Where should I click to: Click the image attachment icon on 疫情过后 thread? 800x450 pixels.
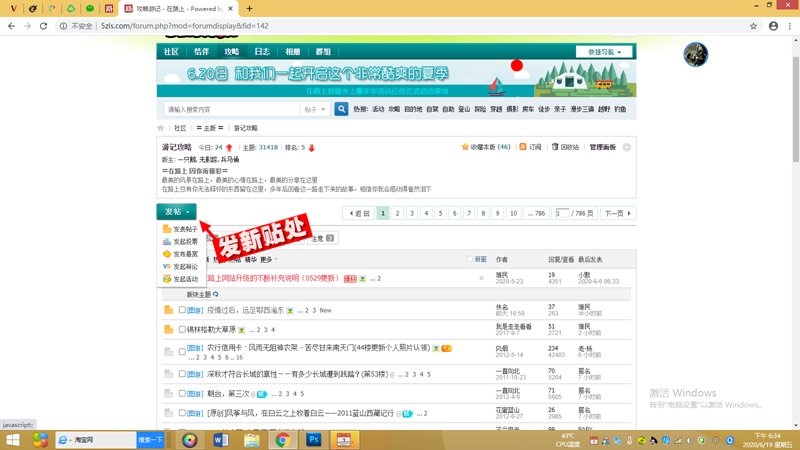[x=290, y=310]
